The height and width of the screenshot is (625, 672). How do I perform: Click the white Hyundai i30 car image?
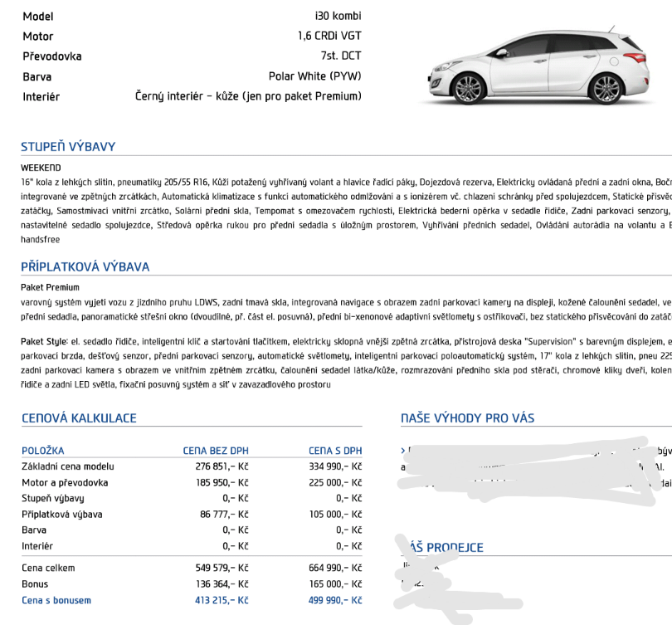(538, 66)
